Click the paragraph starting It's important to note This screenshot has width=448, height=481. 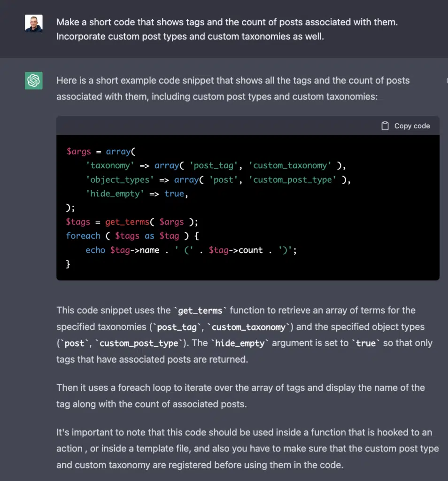[247, 449]
